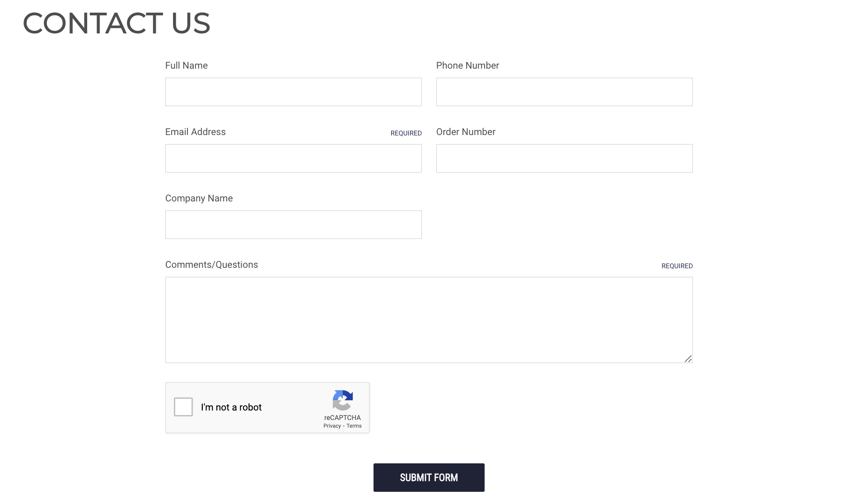Open the reCAPTCHA Privacy link
850x504 pixels.
click(332, 426)
